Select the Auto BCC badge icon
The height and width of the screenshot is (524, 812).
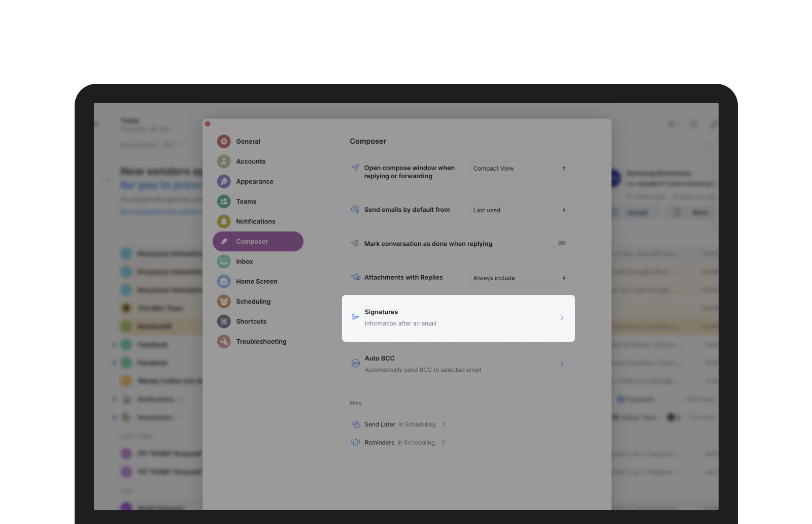click(x=355, y=364)
